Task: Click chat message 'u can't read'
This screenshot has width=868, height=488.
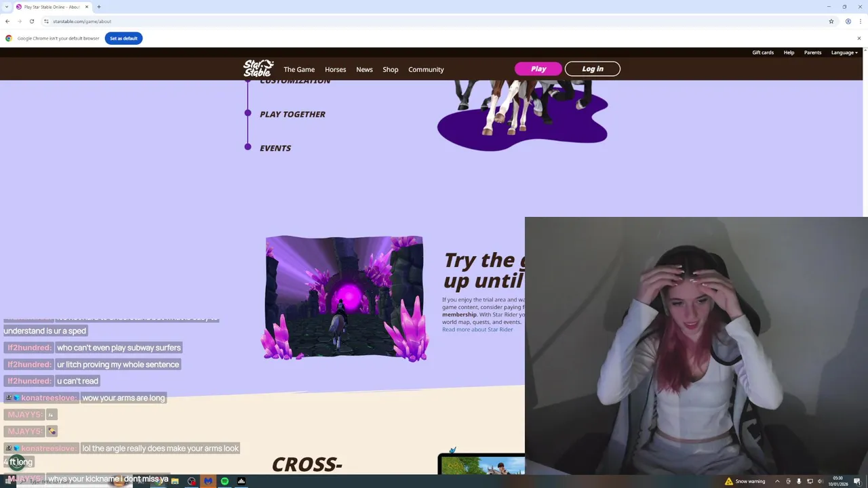Action: coord(78,381)
